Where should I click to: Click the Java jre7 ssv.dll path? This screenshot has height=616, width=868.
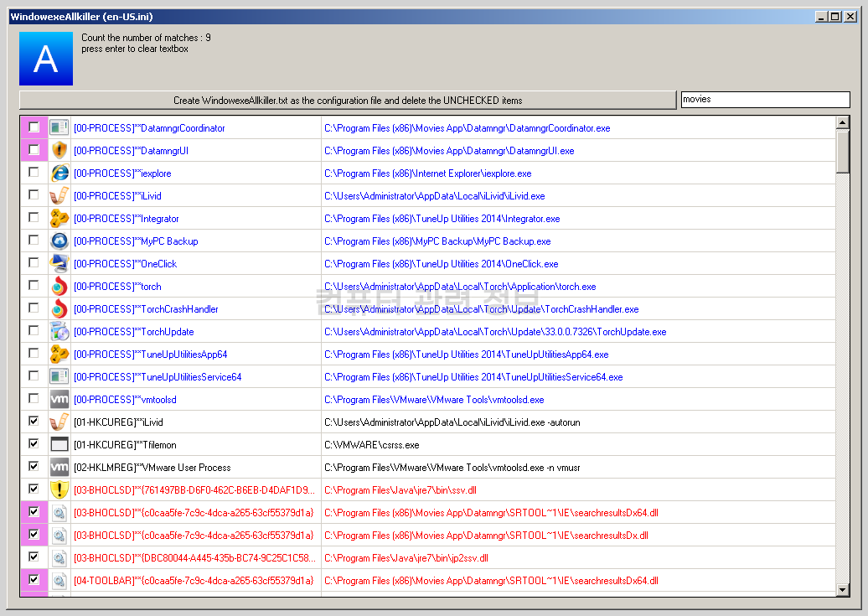[400, 490]
